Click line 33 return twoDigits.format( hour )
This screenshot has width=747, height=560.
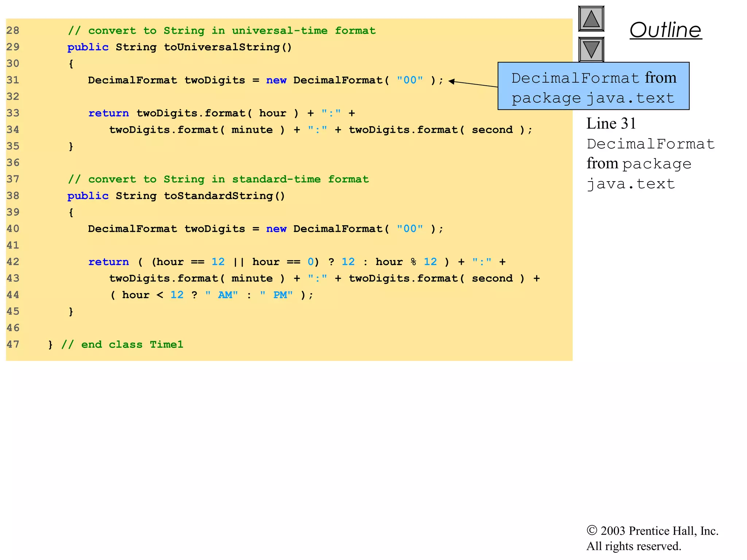coord(222,113)
